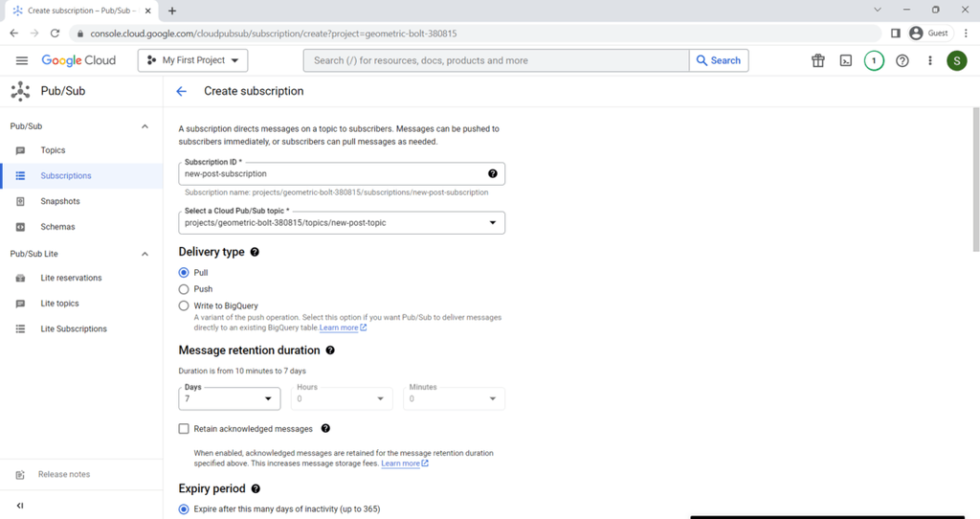Open the gift free trial icon
Viewport: 980px width, 519px height.
pos(818,60)
